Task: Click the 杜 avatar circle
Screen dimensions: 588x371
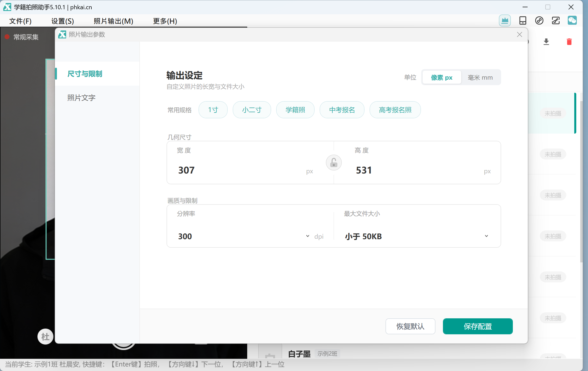Action: point(45,337)
